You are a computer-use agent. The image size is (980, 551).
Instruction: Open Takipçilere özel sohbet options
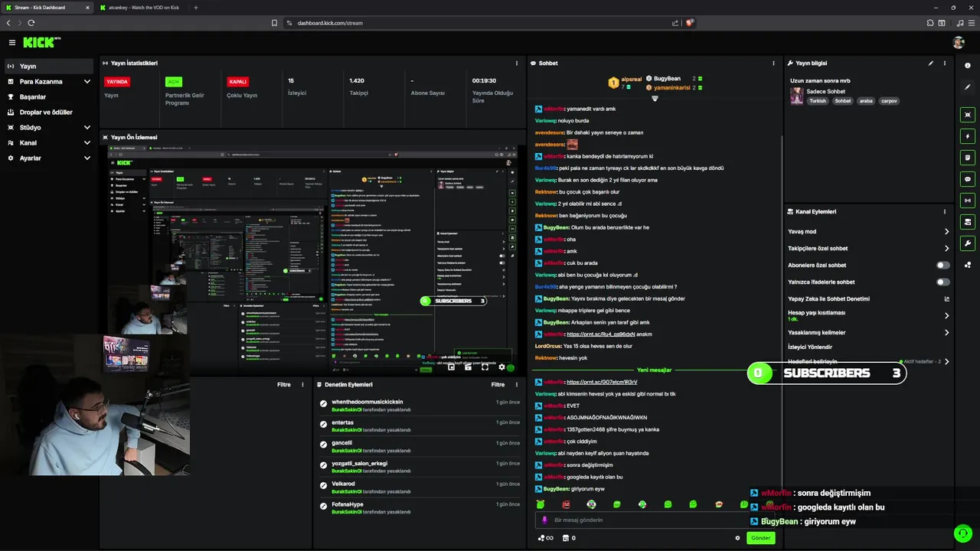tap(868, 249)
